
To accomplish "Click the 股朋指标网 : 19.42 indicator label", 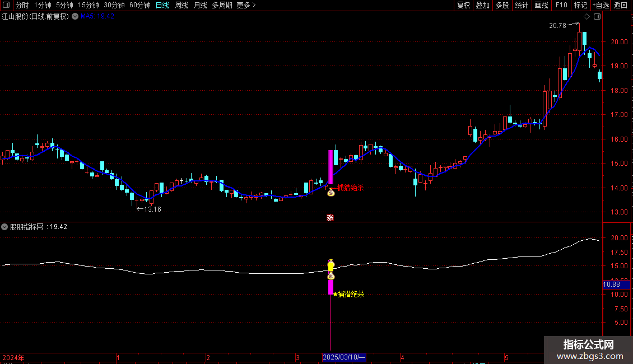I will 38,227.
